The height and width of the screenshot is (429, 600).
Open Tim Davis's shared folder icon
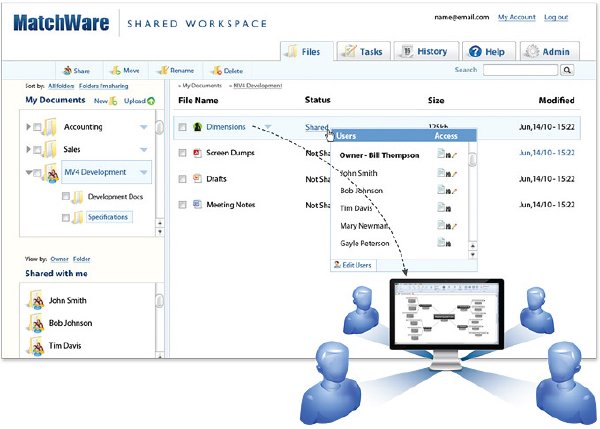pyautogui.click(x=35, y=345)
